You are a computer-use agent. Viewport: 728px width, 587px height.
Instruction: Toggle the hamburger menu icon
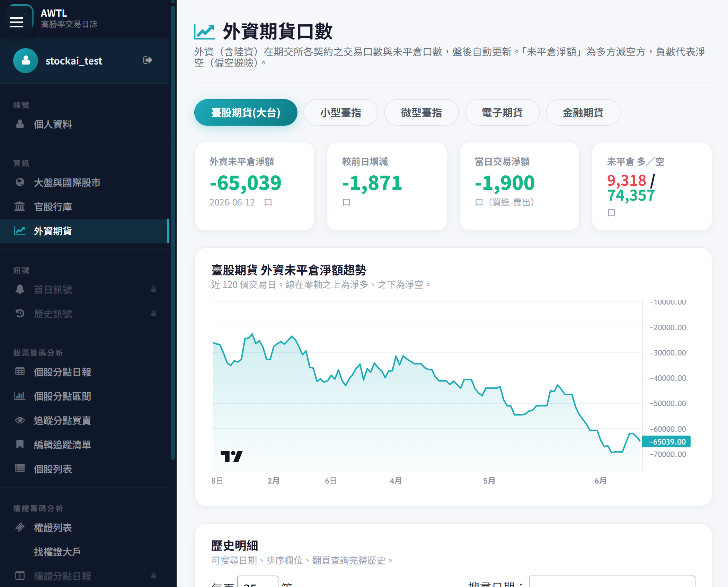[16, 22]
